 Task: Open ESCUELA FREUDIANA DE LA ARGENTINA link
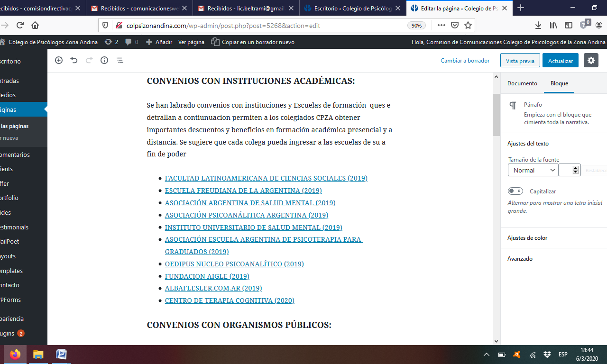pos(243,191)
